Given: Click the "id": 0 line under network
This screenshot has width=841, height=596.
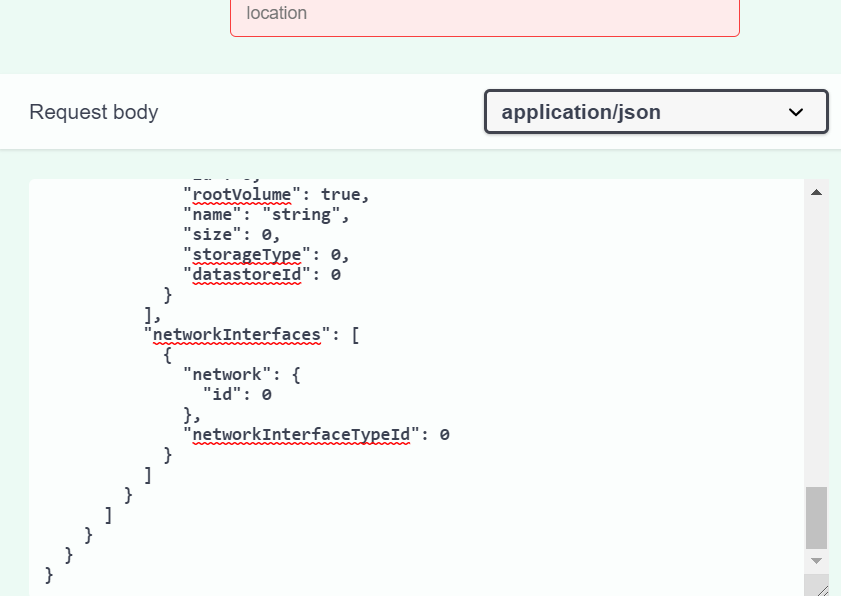Looking at the screenshot, I should [x=238, y=394].
